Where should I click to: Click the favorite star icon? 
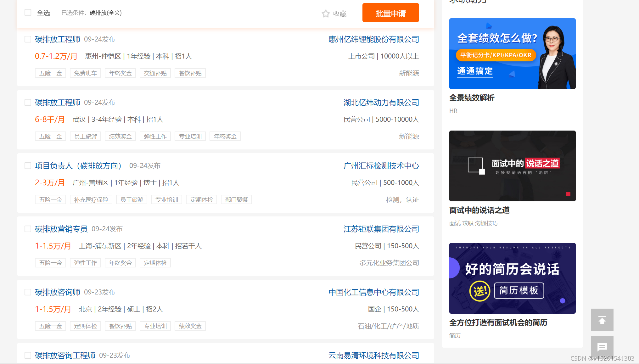[x=326, y=14]
